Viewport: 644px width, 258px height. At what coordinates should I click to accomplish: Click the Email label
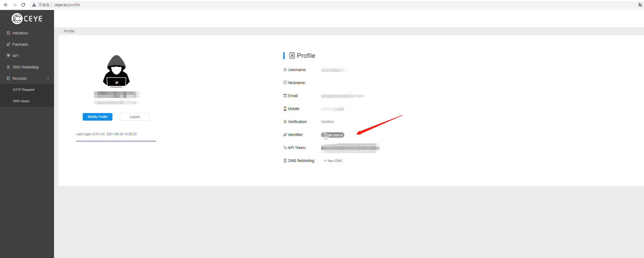[293, 96]
